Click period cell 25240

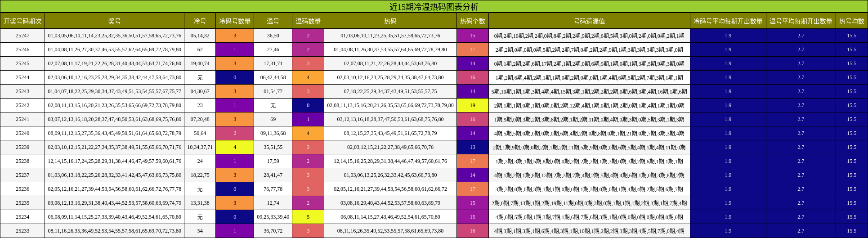coord(22,133)
